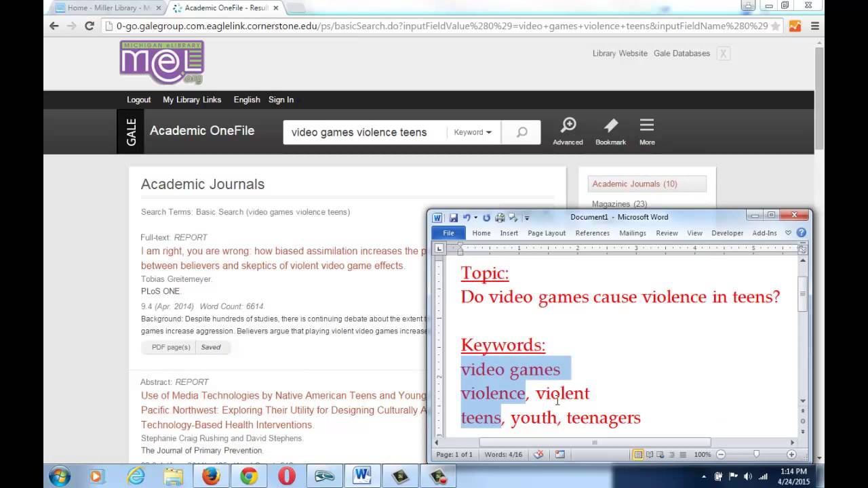868x488 pixels.
Task: Click the Bookmark icon in Gale toolbar
Action: [x=610, y=131]
